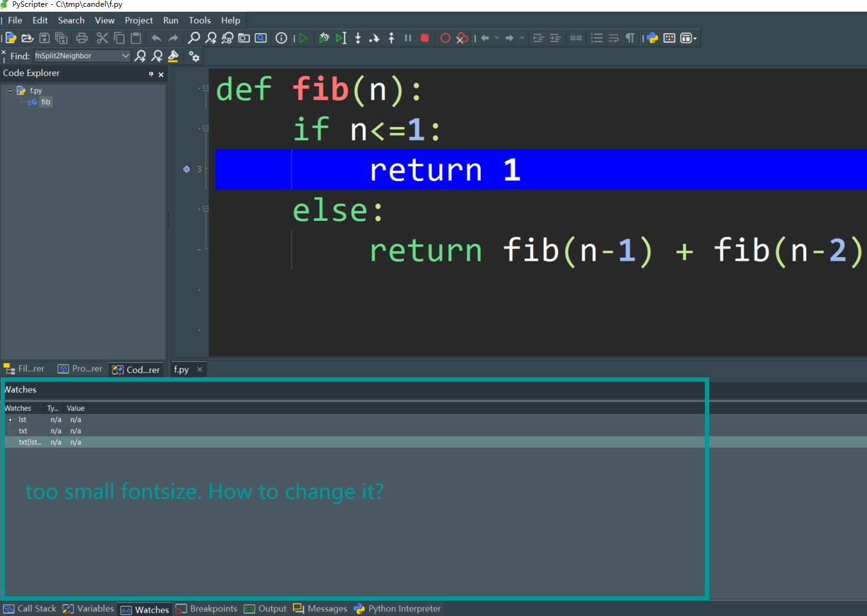Open the back-navigation history chevron
The image size is (867, 616).
[497, 37]
